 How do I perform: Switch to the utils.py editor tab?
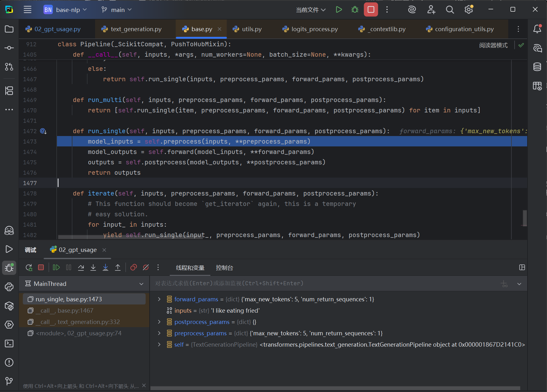(251, 29)
